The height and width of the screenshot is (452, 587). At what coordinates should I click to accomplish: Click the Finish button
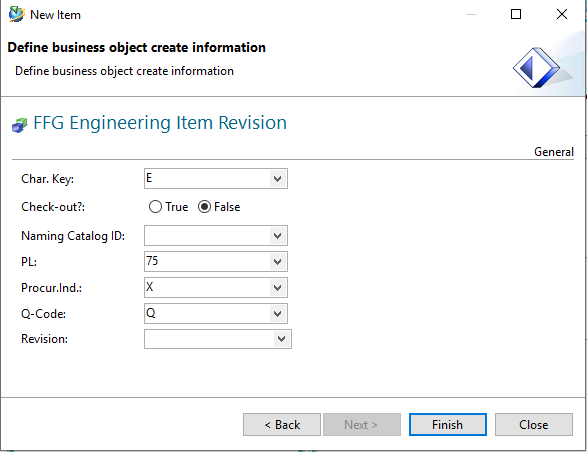click(448, 425)
